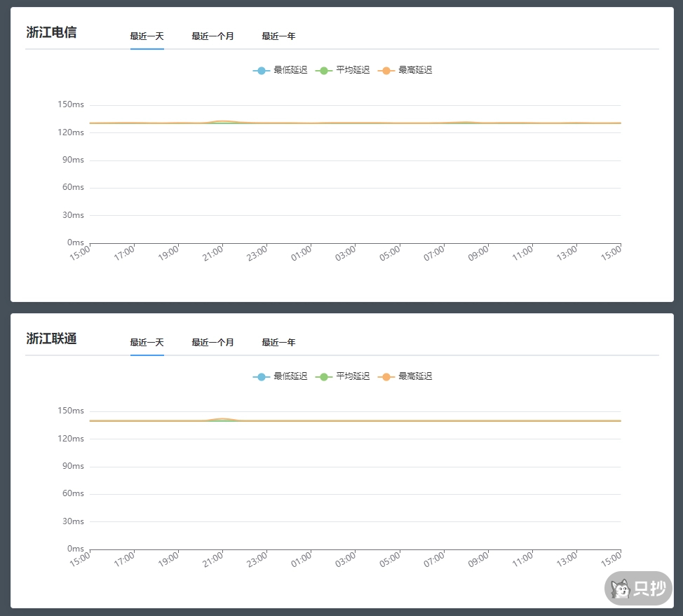Click the 只抄 watermark badge

637,588
